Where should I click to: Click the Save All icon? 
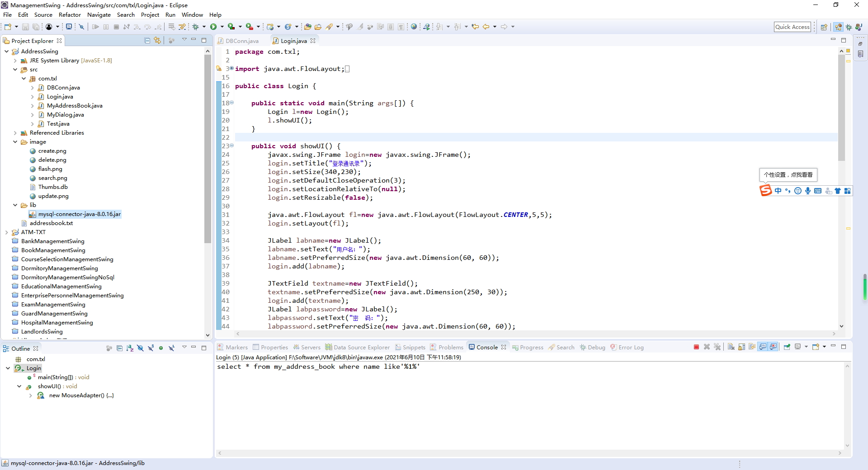pyautogui.click(x=35, y=27)
